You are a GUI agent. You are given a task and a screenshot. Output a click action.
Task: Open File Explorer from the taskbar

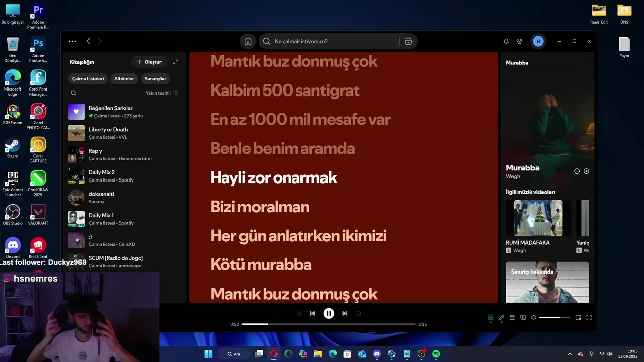318,354
